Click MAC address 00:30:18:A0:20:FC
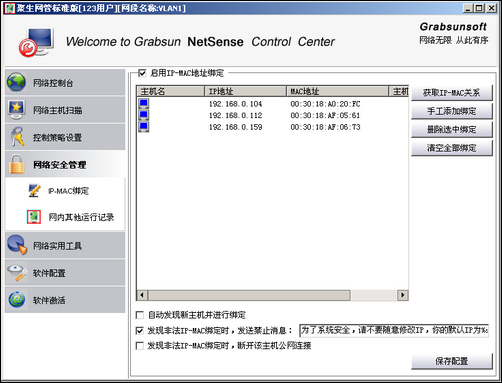 click(x=325, y=104)
